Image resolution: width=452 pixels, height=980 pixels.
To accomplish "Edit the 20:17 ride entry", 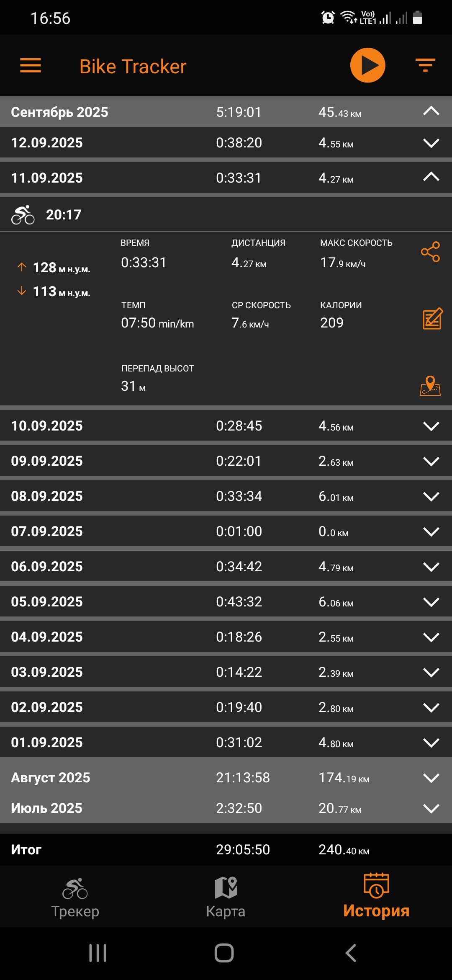I will 432,319.
